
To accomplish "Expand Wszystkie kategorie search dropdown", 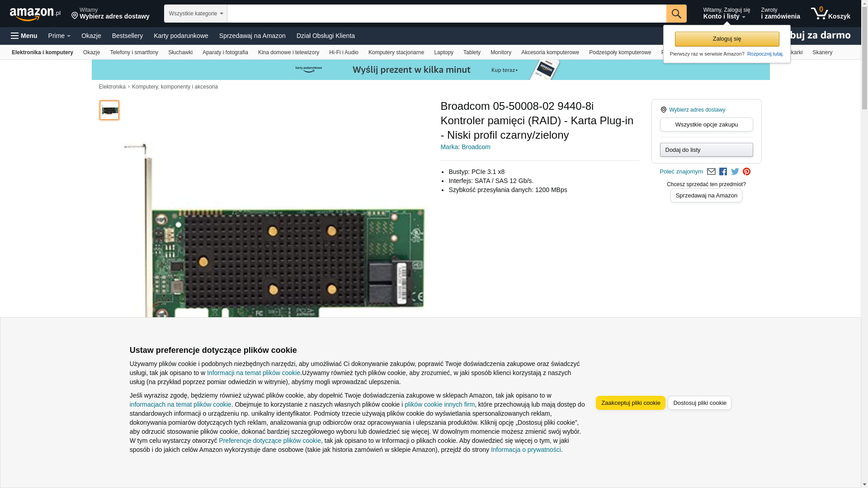I will coord(195,14).
